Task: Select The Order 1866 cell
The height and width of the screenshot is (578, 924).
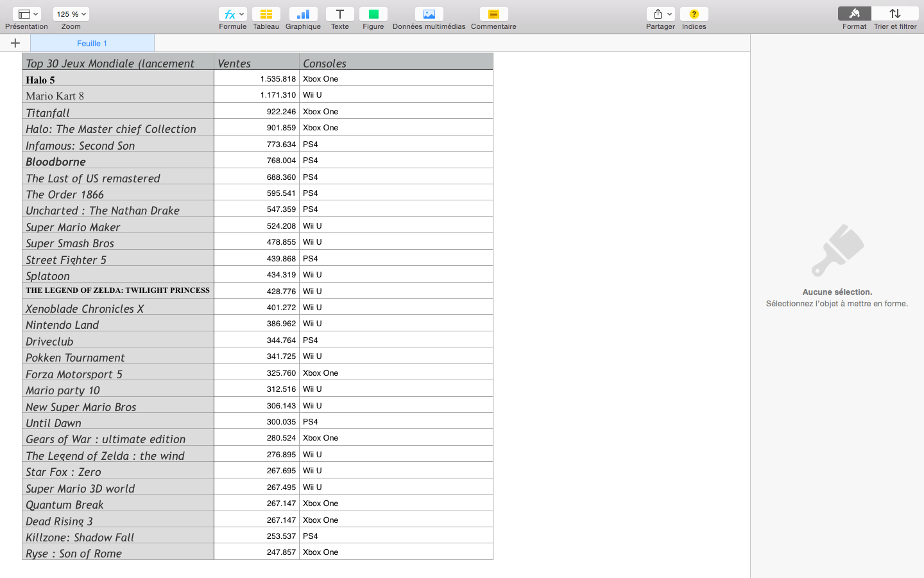Action: 118,193
